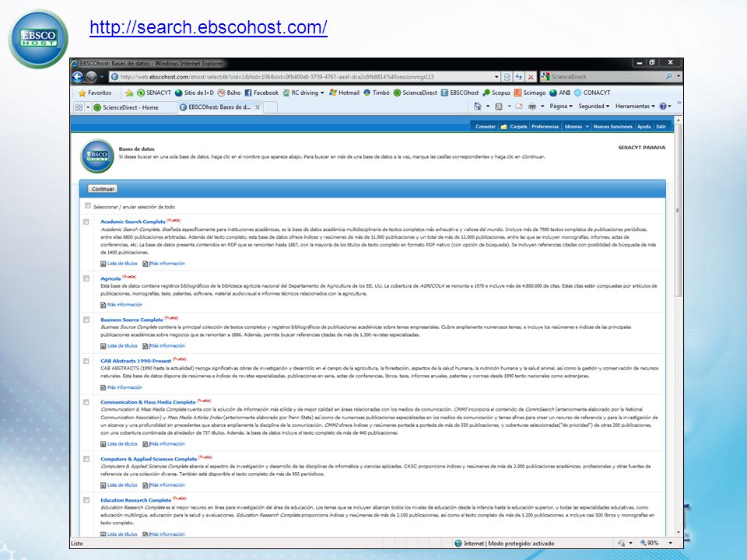Screen dimensions: 747x560
Task: Open a new blank tab
Action: (271, 107)
